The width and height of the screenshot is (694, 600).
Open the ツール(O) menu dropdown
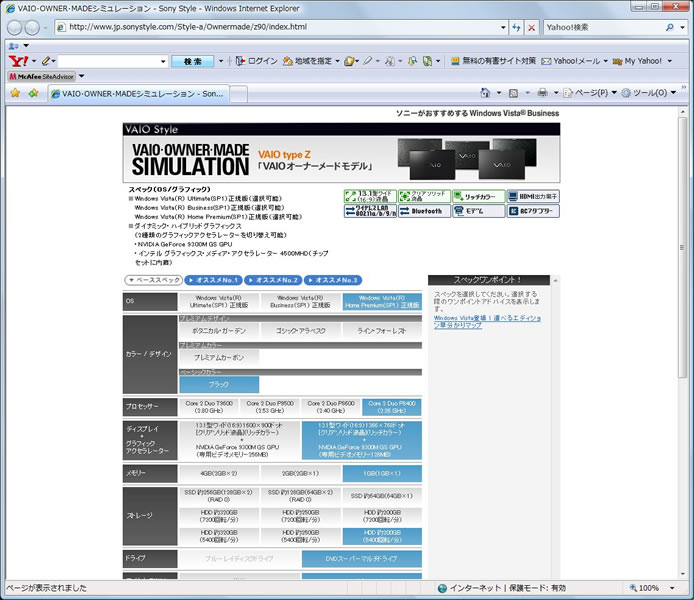(x=673, y=93)
